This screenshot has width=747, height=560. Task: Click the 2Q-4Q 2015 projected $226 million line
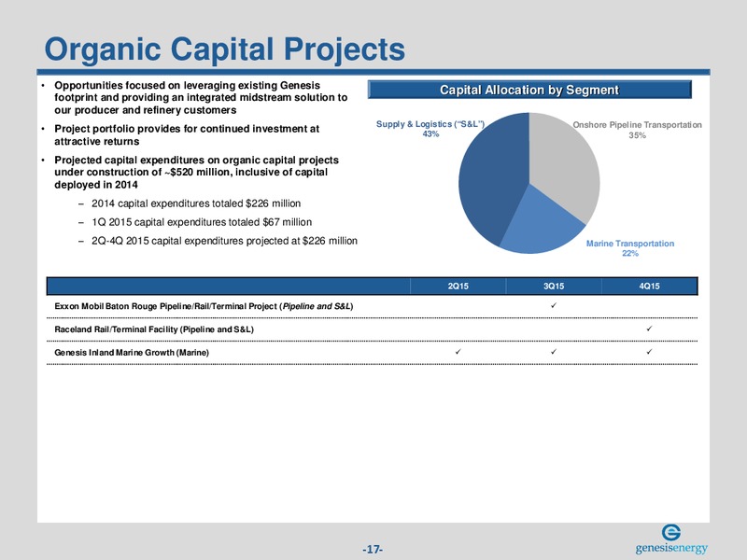click(x=224, y=241)
